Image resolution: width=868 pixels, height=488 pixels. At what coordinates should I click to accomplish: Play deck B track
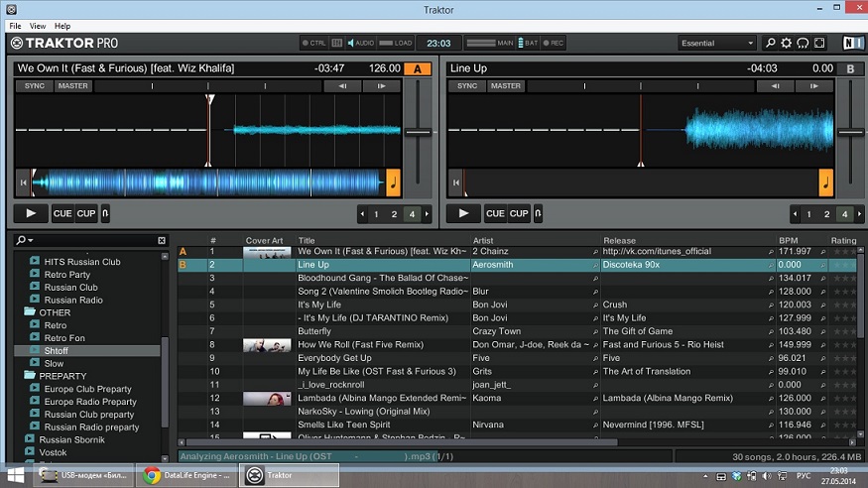(463, 213)
